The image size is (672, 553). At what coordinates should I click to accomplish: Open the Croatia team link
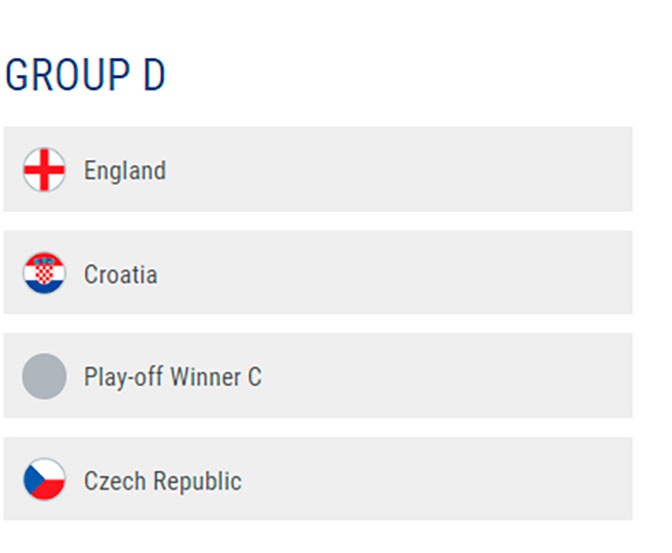coord(120,274)
